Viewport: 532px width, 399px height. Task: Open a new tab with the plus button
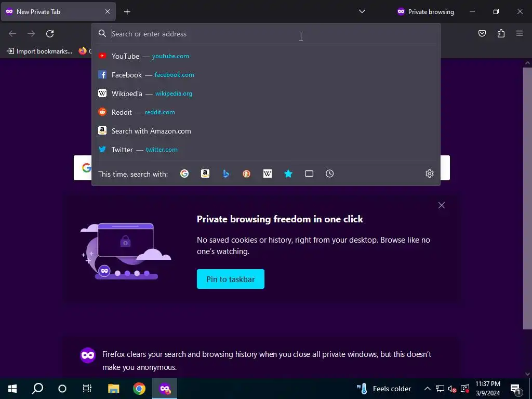point(127,12)
